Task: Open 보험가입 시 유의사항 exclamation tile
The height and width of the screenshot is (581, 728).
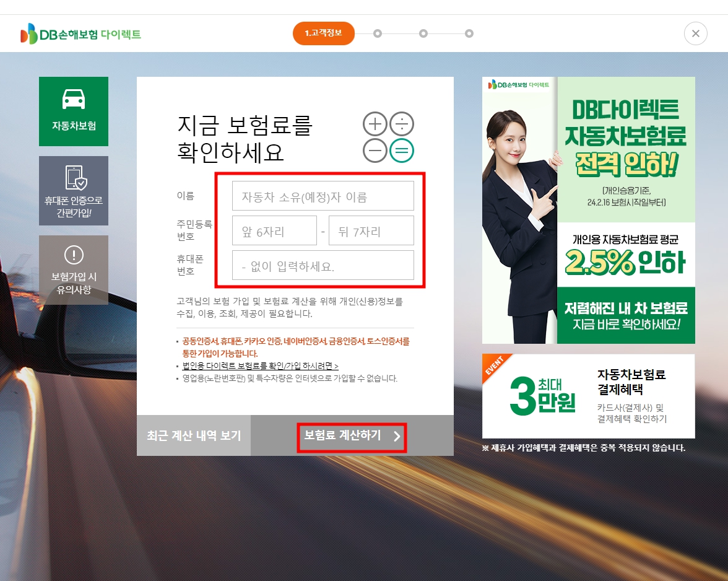Action: 73,270
